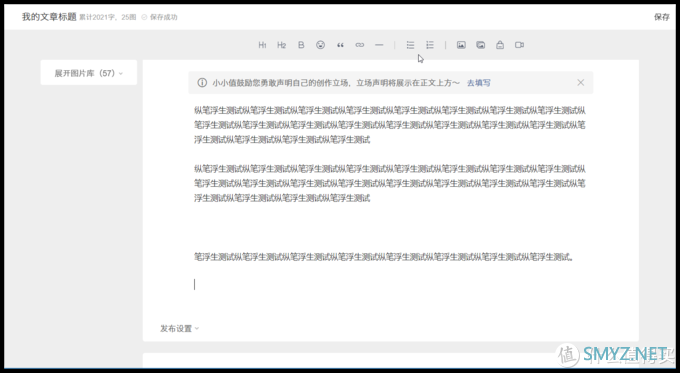Click the 保存 button at top right
This screenshot has height=373, width=680.
tap(662, 17)
